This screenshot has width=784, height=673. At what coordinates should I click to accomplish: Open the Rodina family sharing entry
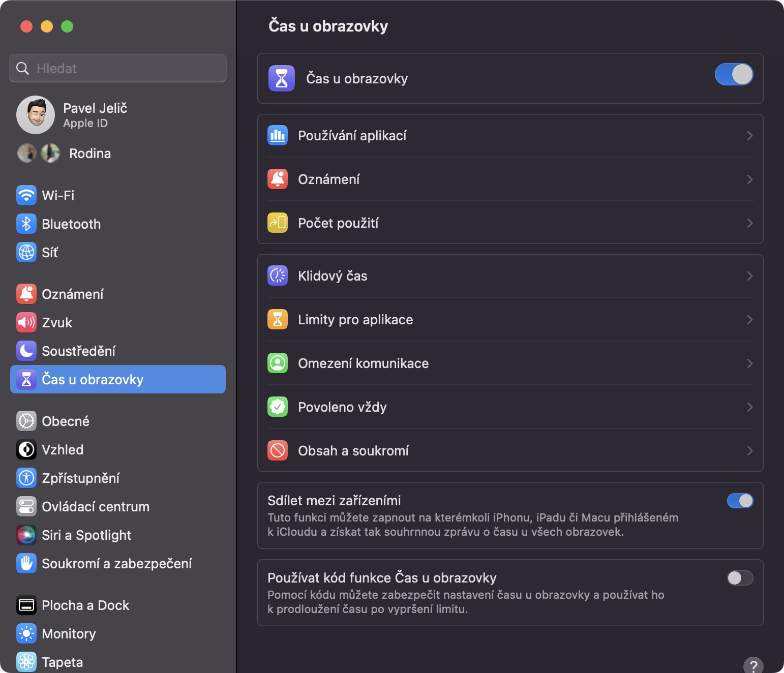click(89, 153)
